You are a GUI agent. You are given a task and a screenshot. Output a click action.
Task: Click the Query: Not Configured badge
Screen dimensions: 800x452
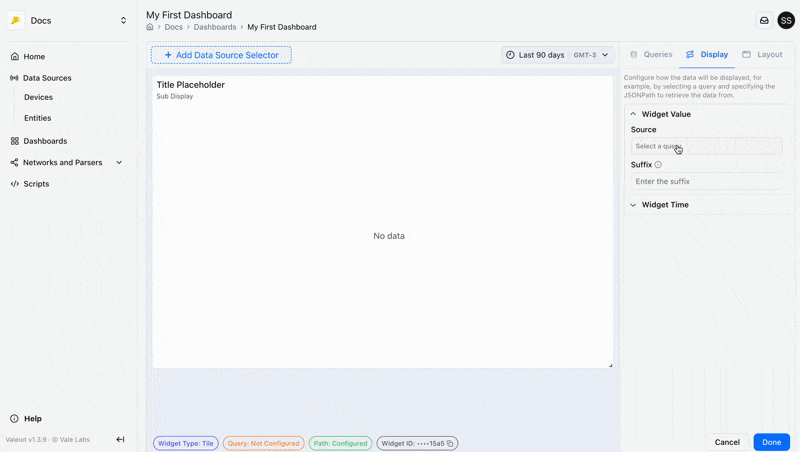[x=264, y=443]
